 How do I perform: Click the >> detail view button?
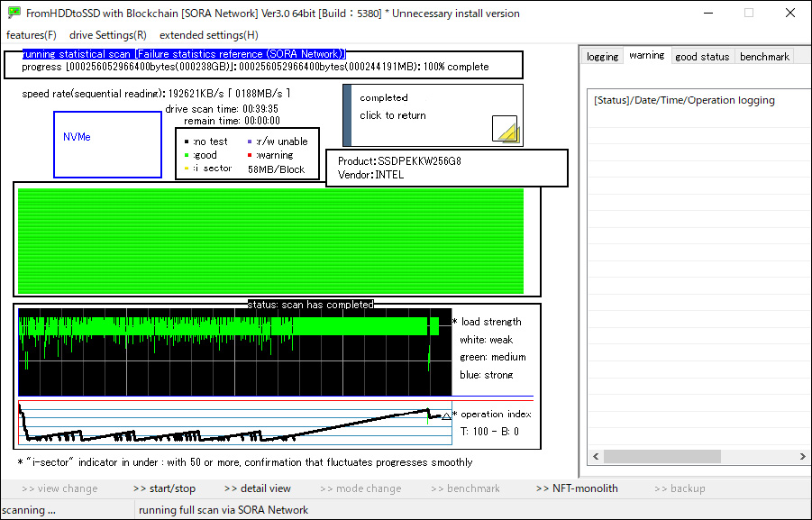258,488
